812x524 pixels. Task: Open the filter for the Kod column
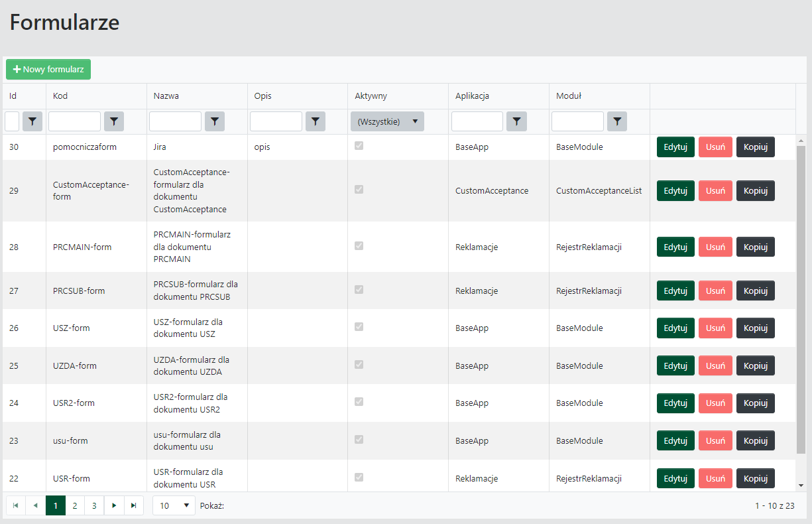[x=113, y=121]
